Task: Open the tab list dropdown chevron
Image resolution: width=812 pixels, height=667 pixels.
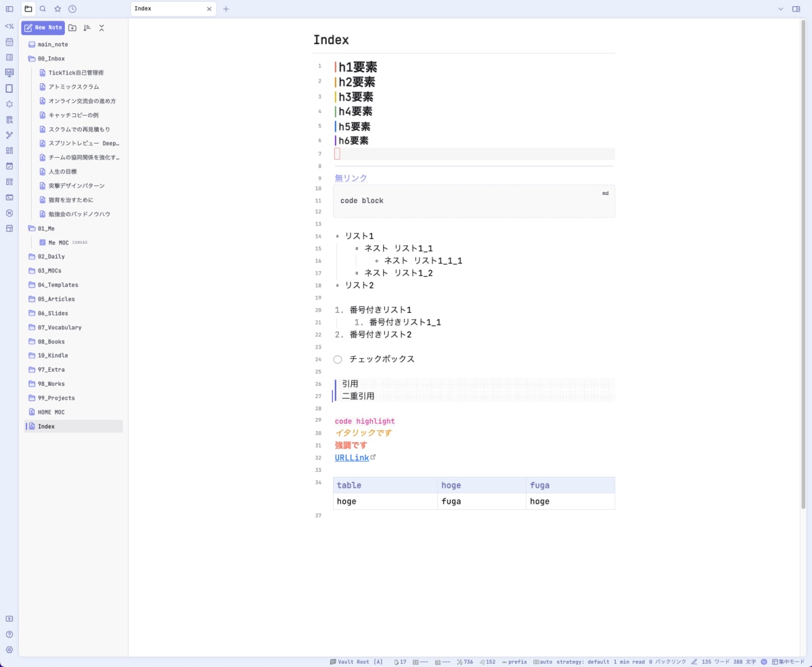Action: point(781,9)
